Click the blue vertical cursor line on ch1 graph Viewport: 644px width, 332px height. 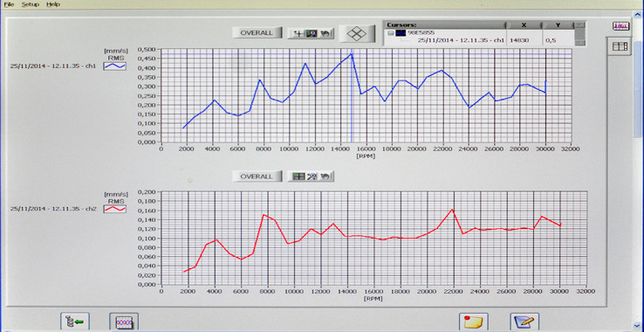coord(352,99)
